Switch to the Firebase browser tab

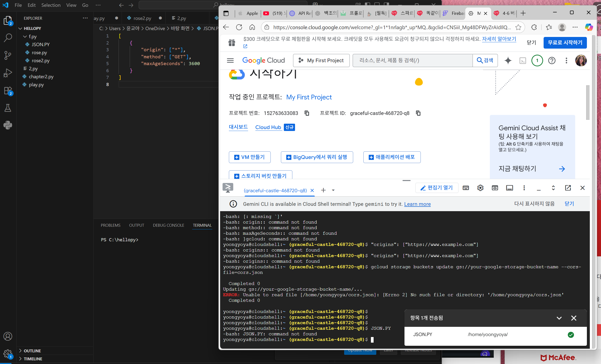[454, 13]
